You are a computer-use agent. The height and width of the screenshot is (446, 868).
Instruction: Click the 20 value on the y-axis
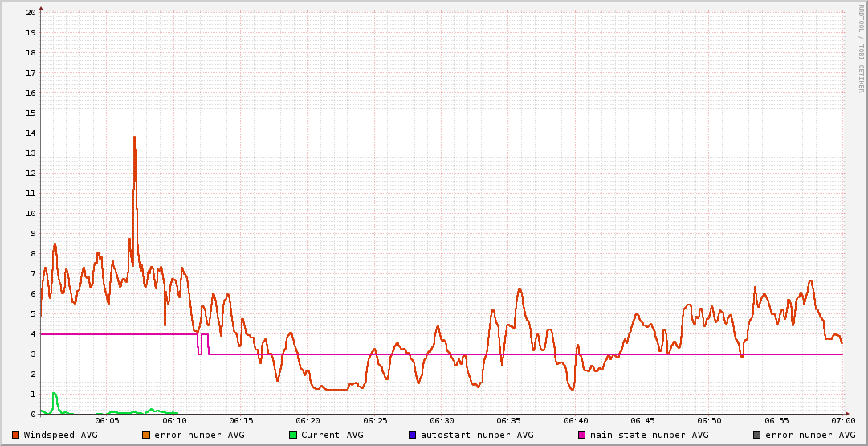(x=31, y=12)
